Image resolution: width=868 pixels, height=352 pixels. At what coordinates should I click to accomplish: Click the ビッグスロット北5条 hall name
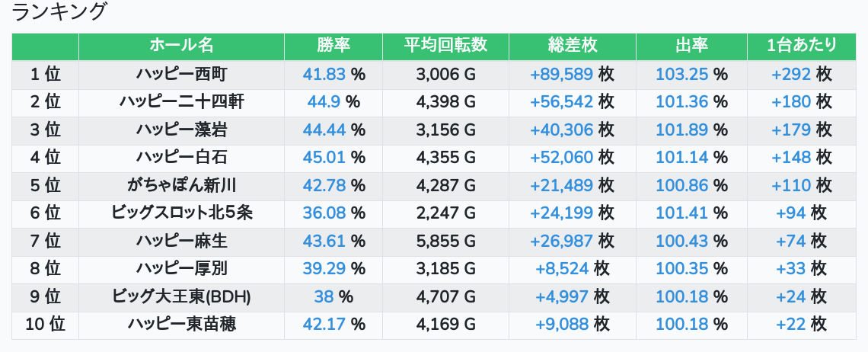tap(181, 213)
